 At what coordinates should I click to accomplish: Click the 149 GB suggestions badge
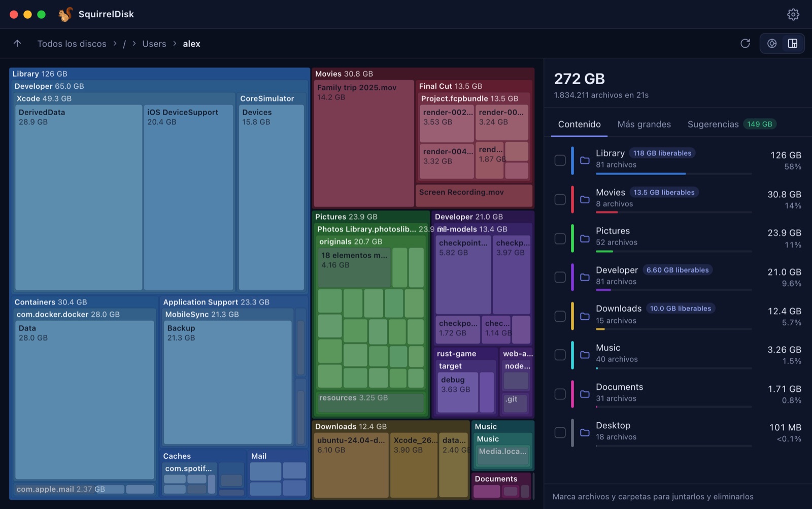coord(760,124)
